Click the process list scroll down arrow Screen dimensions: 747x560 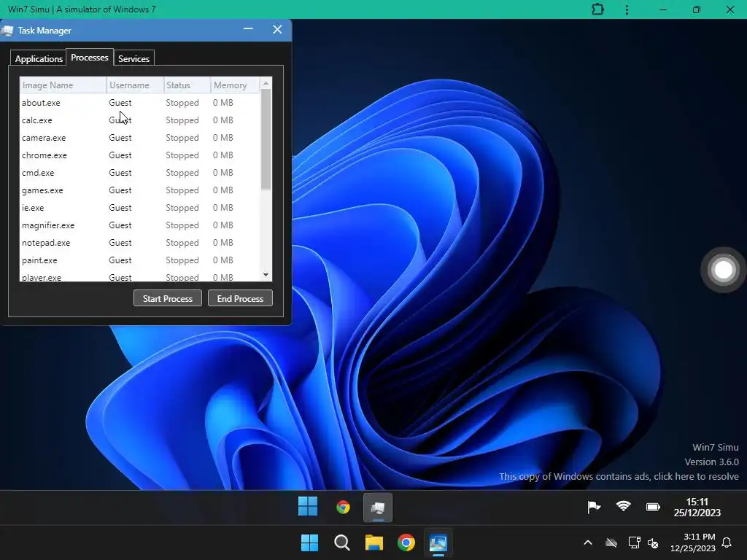point(266,275)
